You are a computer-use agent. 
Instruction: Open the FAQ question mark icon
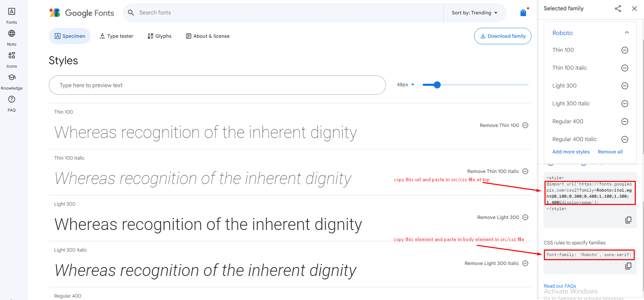12,100
